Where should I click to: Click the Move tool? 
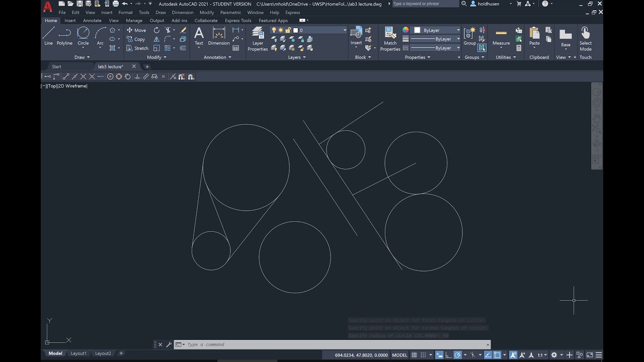point(136,30)
